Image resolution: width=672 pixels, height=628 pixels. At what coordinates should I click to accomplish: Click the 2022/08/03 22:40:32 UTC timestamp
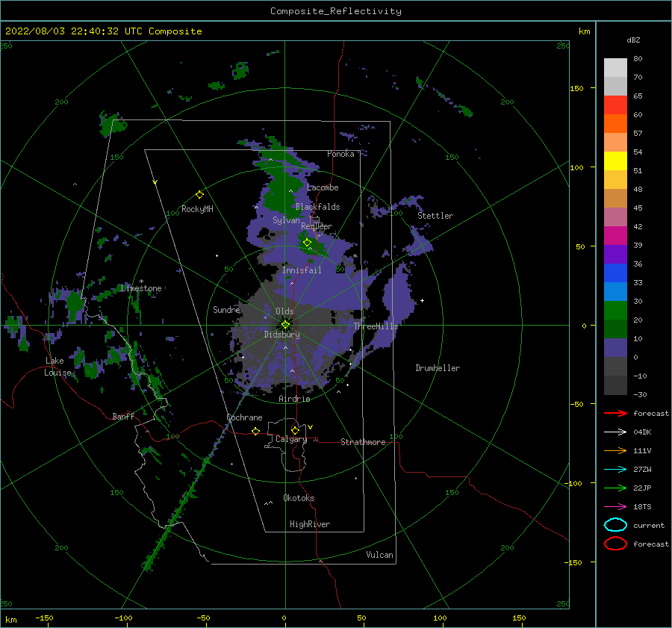tap(103, 31)
